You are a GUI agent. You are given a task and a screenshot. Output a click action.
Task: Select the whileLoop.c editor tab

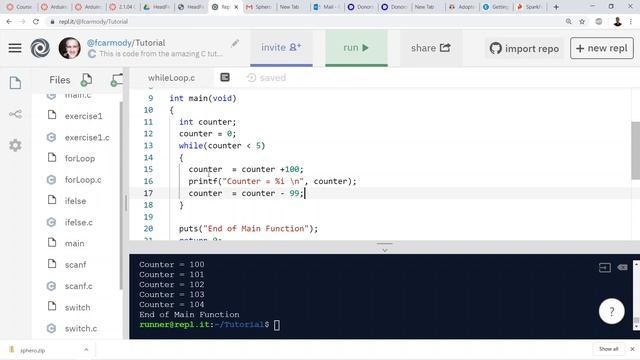(x=171, y=78)
